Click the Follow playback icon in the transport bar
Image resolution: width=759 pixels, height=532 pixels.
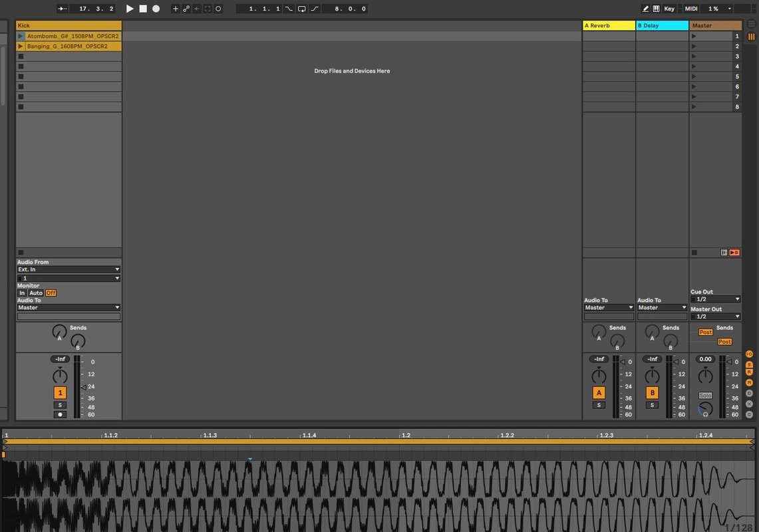[63, 9]
